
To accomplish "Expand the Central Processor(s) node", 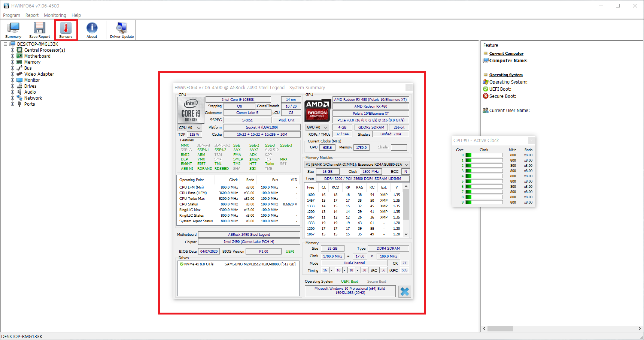I will [12, 50].
